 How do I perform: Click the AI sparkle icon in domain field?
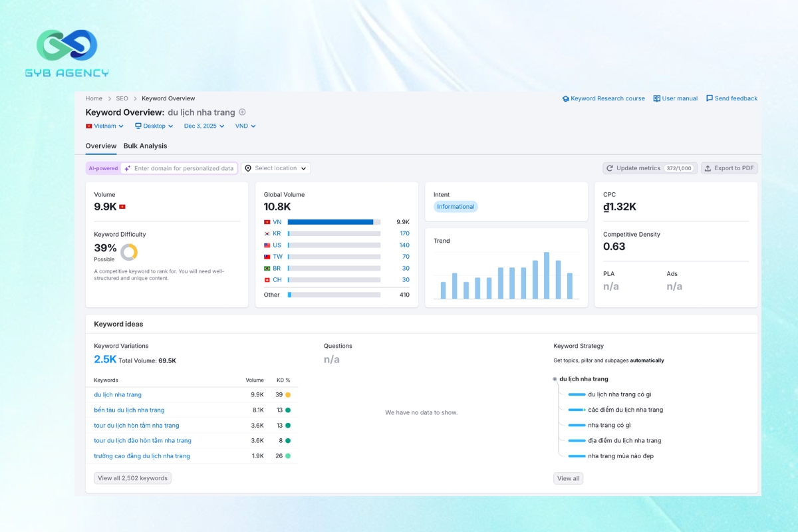(128, 168)
